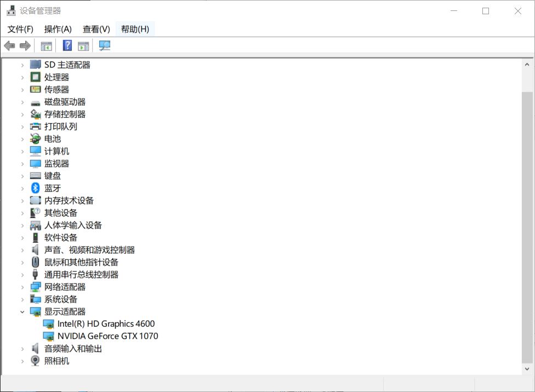The width and height of the screenshot is (535, 392).
Task: Click the 存储控制器 icon
Action: point(36,114)
